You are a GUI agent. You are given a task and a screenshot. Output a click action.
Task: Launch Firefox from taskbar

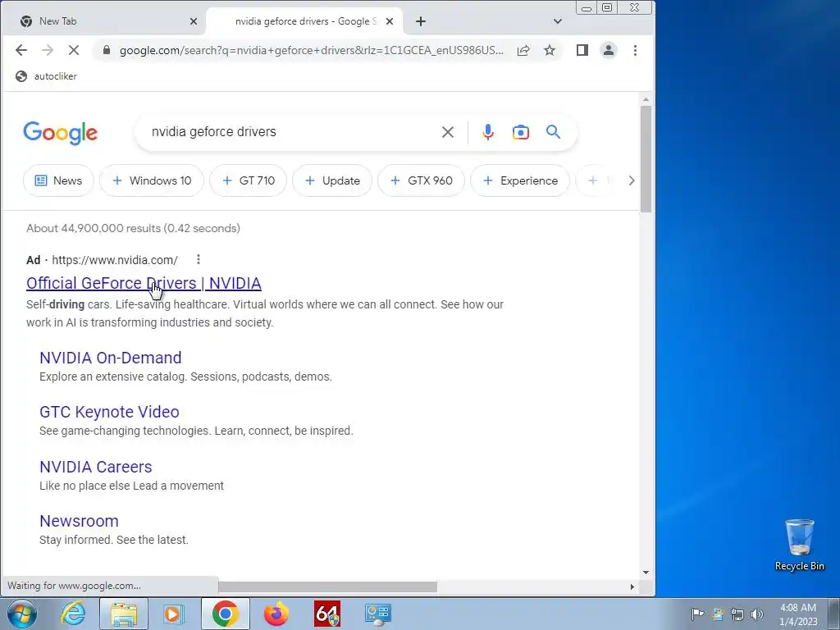tap(276, 614)
